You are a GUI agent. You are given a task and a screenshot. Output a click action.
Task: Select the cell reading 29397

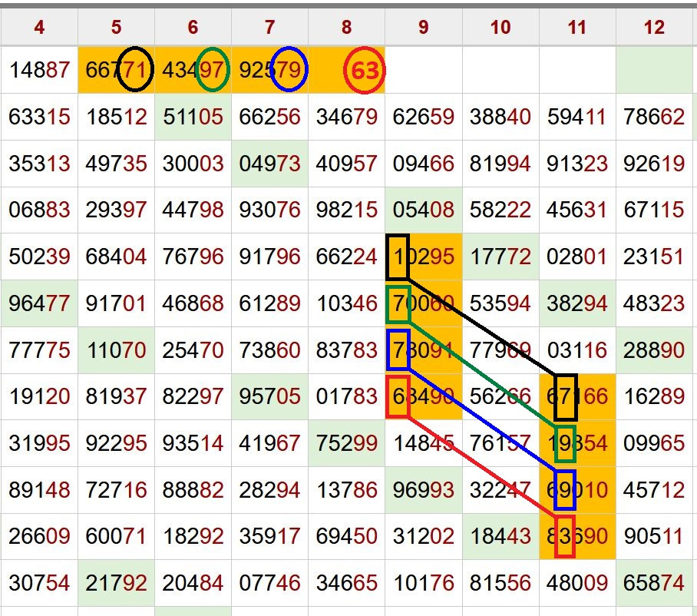116,210
